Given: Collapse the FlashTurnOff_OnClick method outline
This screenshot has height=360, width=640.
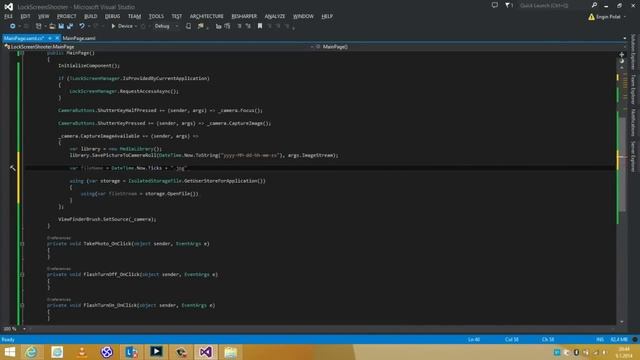Looking at the screenshot, I should (22, 275).
